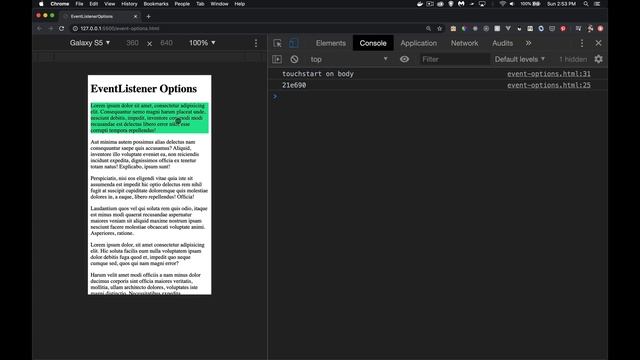
Task: Open the Audits tab
Action: click(502, 43)
